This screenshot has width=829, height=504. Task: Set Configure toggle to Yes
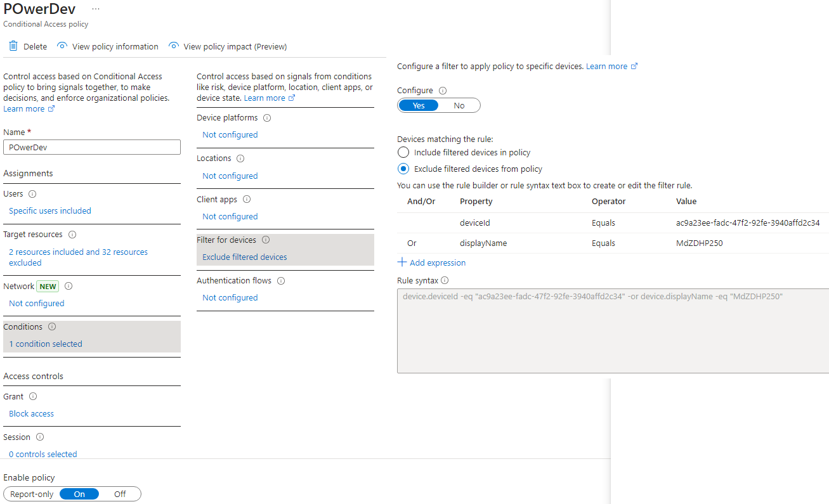[419, 106]
